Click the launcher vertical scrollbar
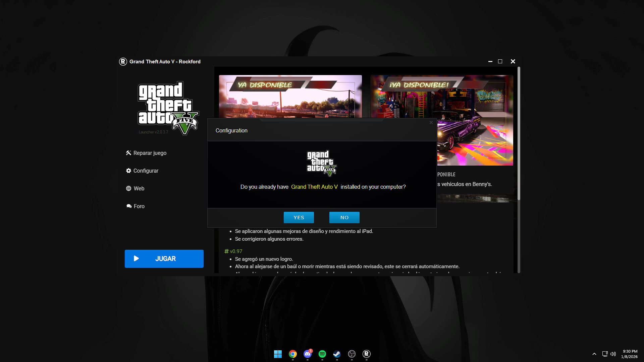The height and width of the screenshot is (362, 644). (x=519, y=134)
